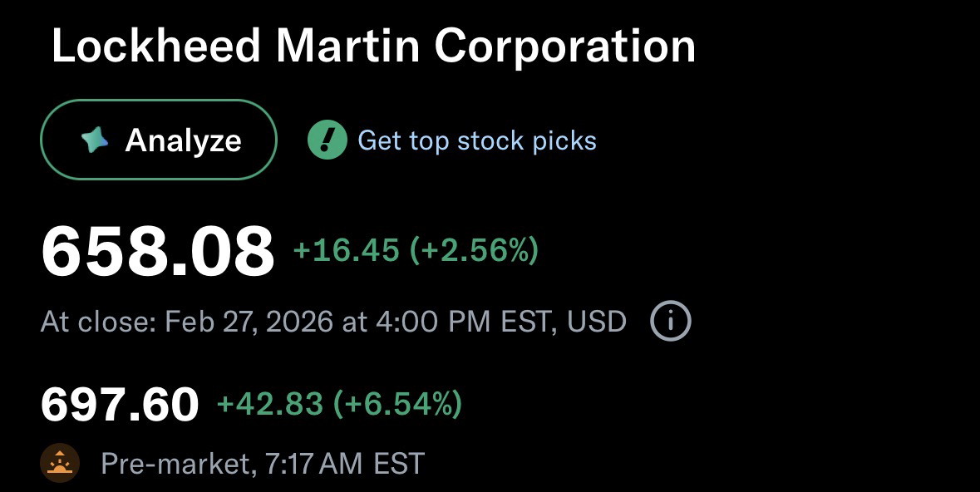Select the 697.60 pre-market price

(x=120, y=405)
